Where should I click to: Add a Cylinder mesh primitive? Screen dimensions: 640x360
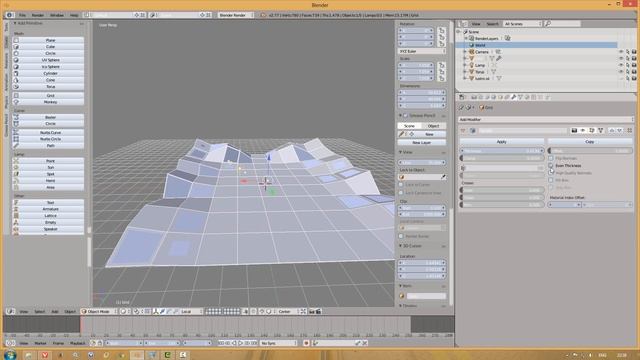(48, 73)
